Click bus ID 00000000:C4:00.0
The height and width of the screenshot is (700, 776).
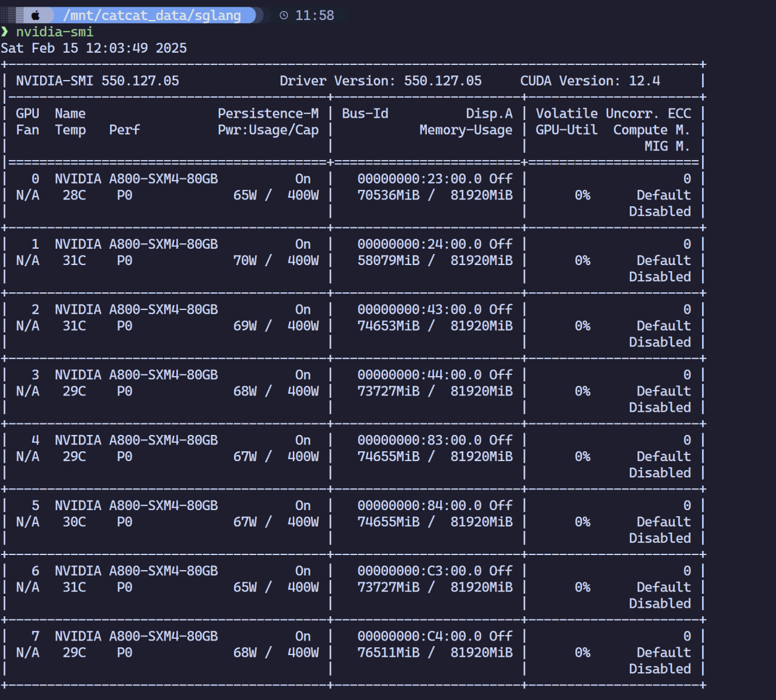420,636
